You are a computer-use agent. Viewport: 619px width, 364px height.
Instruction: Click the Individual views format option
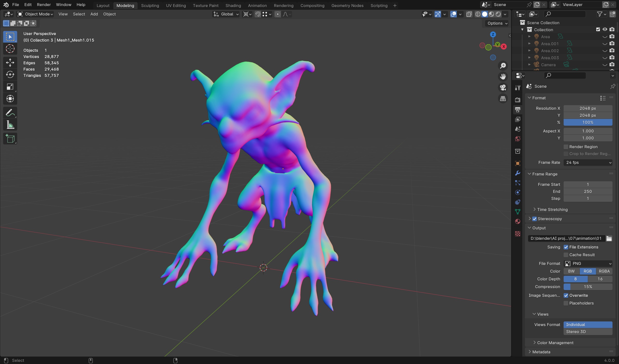588,324
